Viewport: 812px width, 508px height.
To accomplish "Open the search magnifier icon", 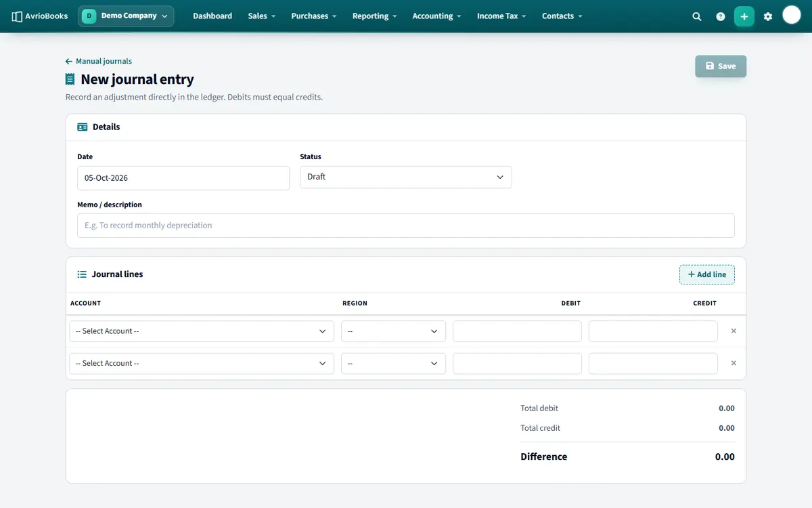I will point(697,16).
